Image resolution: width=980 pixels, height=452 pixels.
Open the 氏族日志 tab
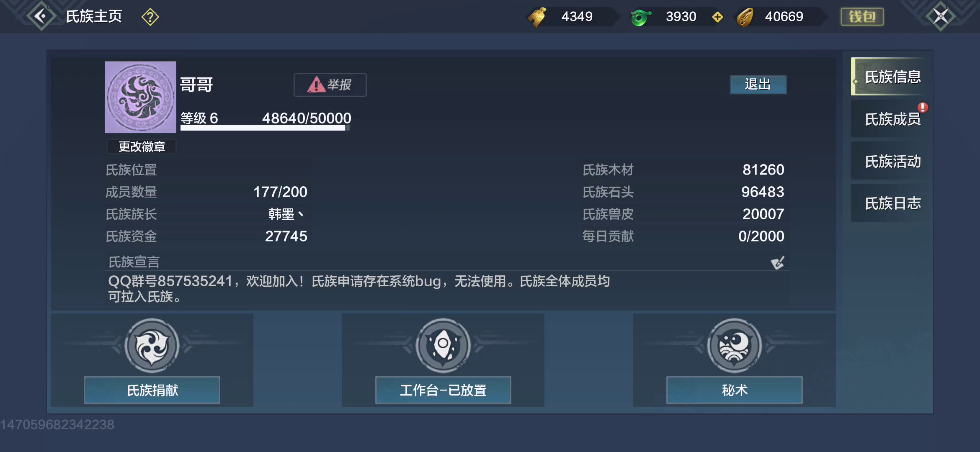click(x=892, y=203)
